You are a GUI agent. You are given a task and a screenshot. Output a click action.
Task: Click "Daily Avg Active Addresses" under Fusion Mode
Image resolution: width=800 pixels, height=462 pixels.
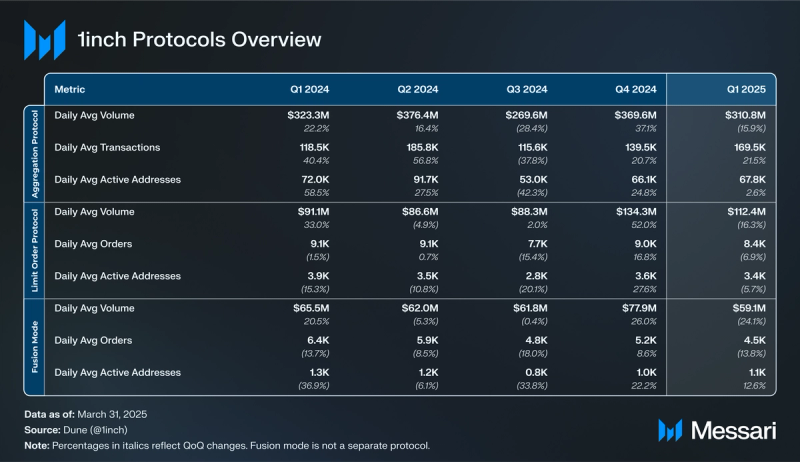[x=117, y=372]
